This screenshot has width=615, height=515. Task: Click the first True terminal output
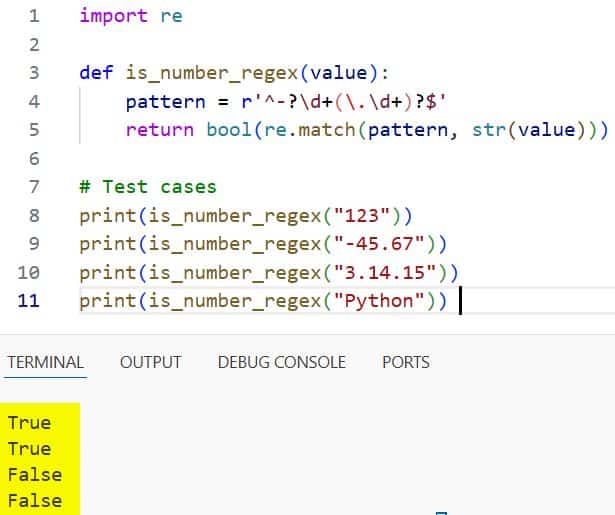[x=29, y=422]
